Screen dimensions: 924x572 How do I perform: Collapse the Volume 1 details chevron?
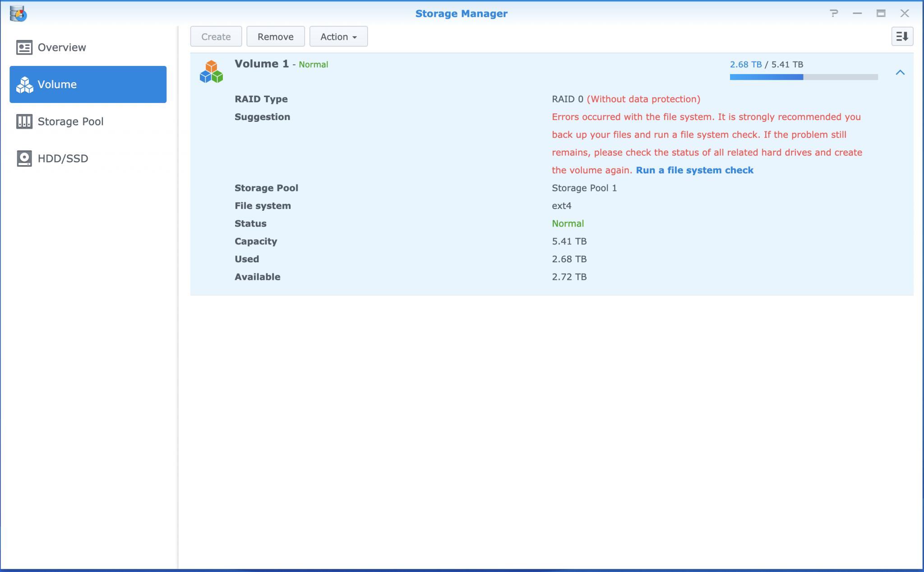(x=900, y=72)
